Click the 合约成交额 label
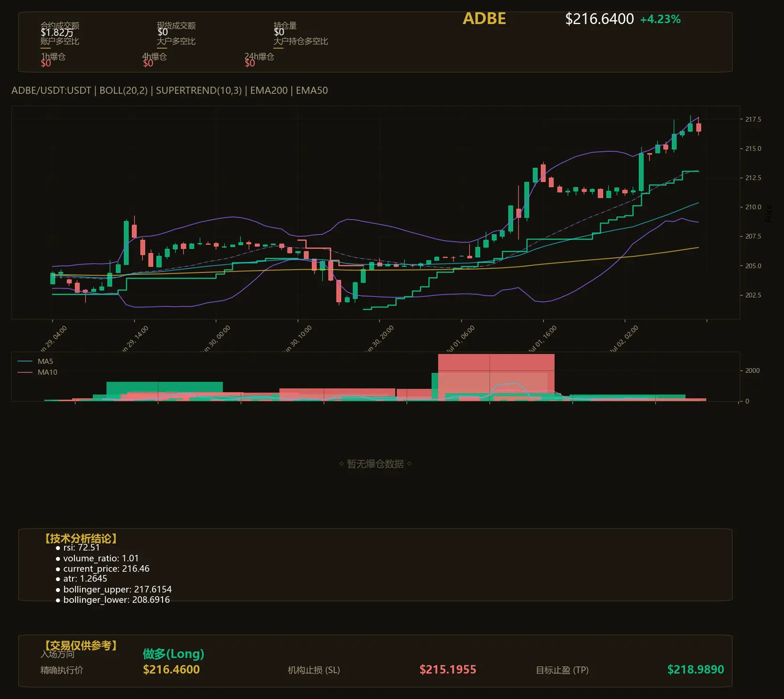Image resolution: width=784 pixels, height=699 pixels. (x=60, y=25)
